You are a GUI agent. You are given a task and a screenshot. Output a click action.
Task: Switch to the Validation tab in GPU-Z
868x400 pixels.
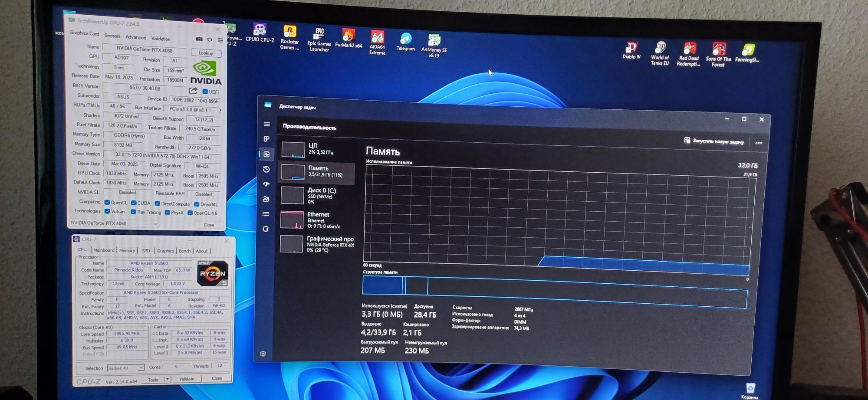tap(161, 39)
